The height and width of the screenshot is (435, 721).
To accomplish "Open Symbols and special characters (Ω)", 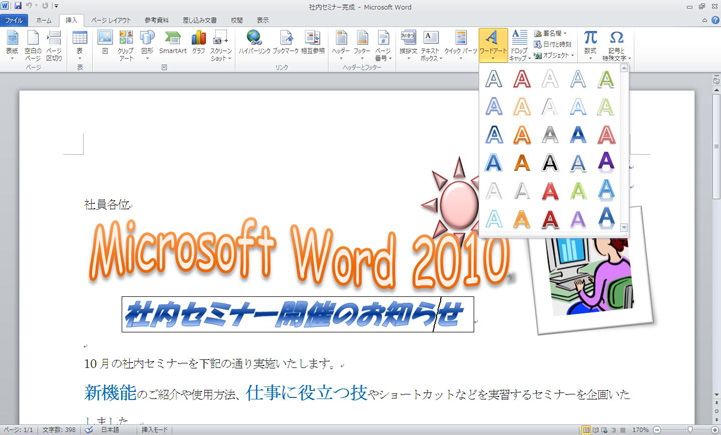I will (x=617, y=45).
